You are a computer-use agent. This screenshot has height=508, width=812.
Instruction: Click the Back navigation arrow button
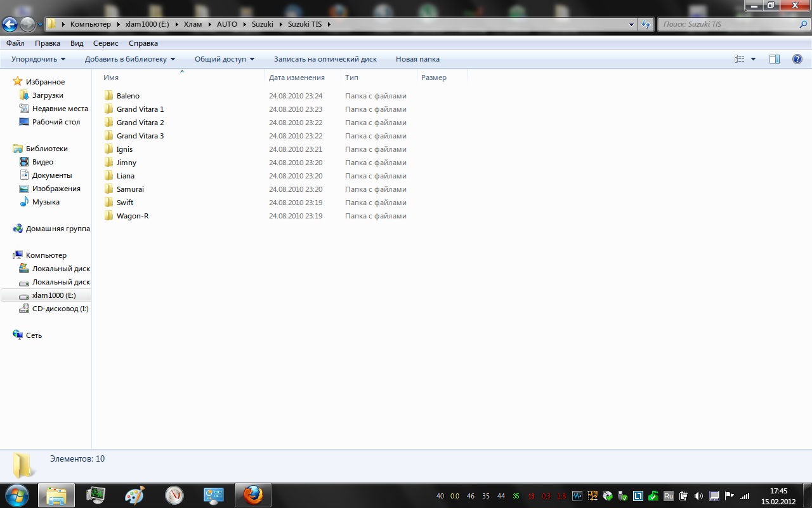(x=10, y=25)
